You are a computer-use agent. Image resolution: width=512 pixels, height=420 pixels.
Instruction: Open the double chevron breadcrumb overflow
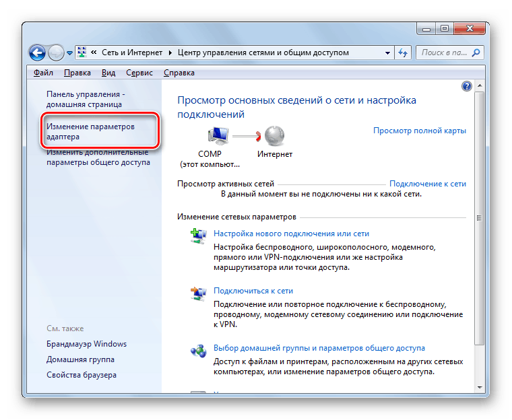[94, 53]
